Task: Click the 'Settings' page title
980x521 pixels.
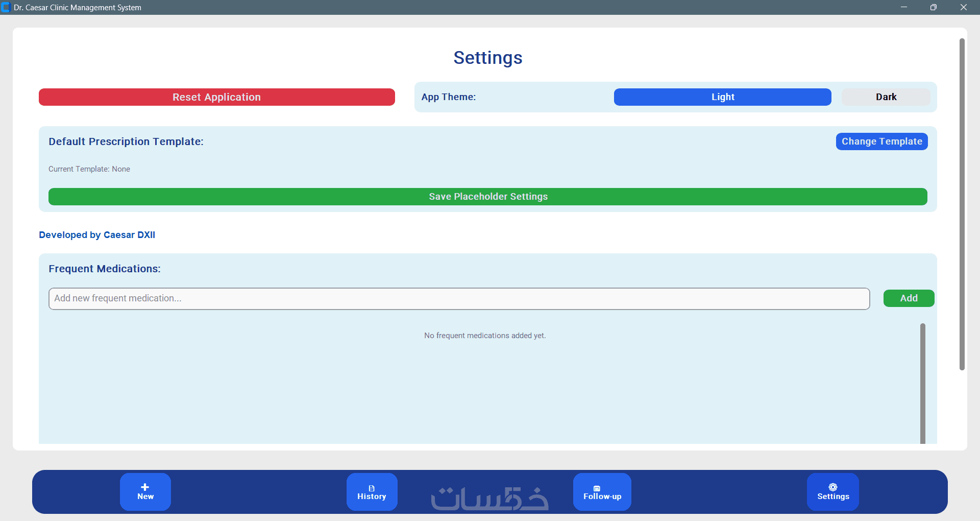Action: [488, 58]
